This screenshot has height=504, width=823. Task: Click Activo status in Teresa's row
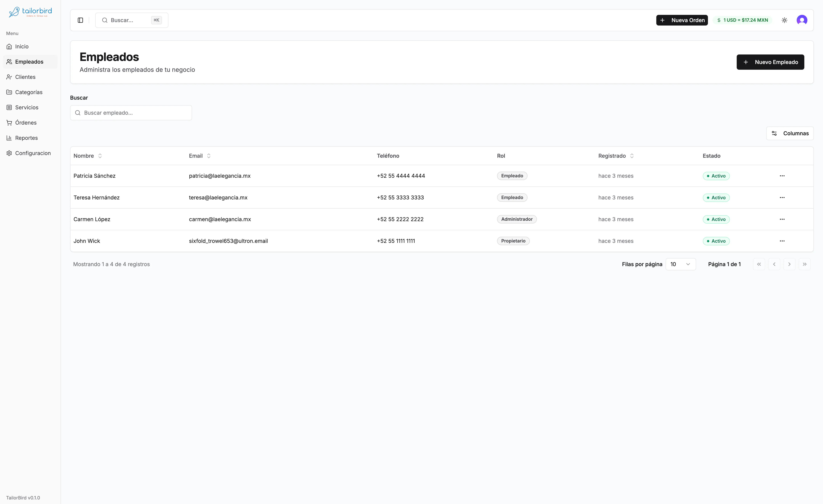716,198
